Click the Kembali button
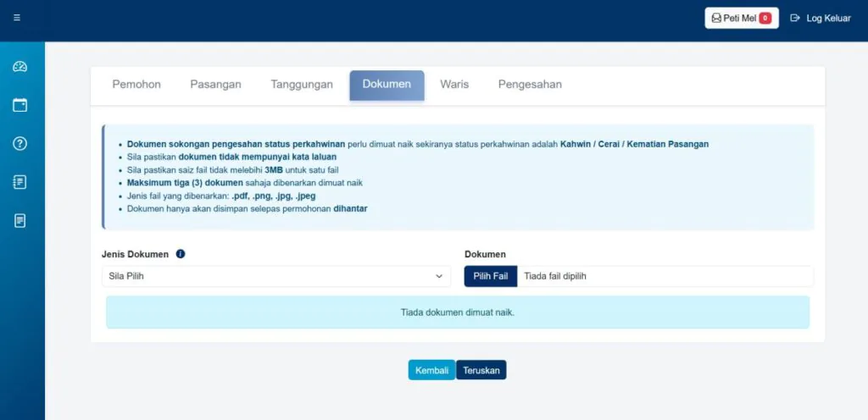The height and width of the screenshot is (420, 868). 431,370
